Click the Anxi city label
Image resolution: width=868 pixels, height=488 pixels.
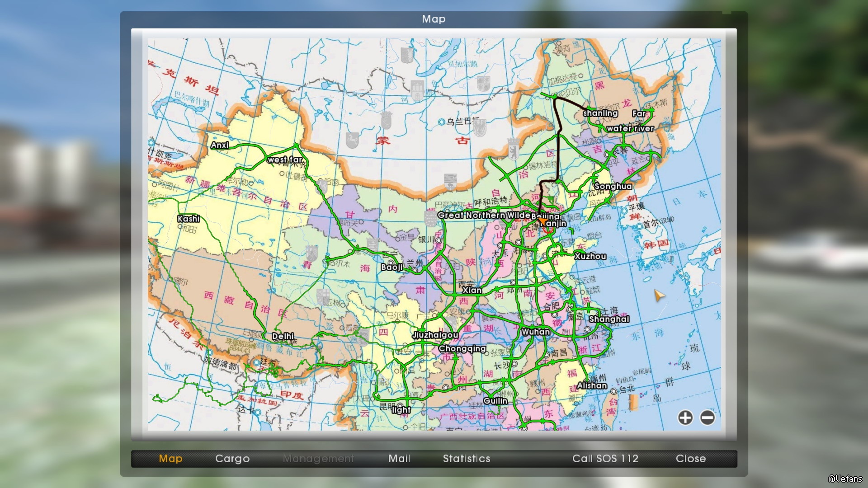coord(219,145)
